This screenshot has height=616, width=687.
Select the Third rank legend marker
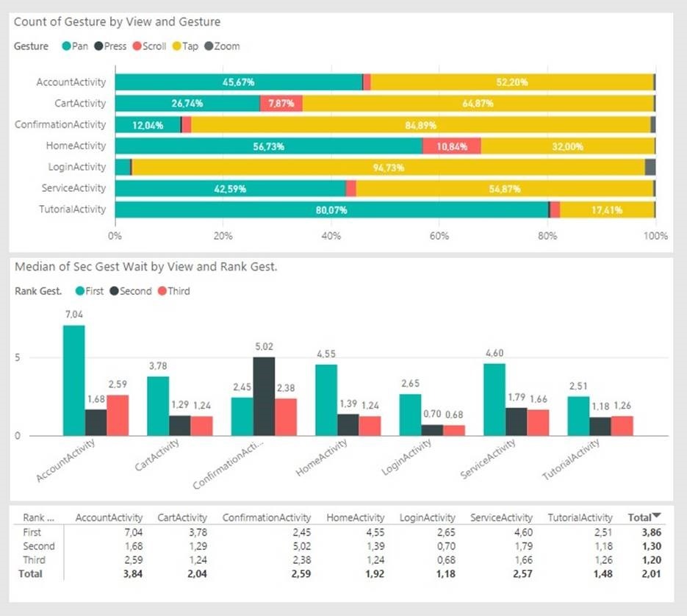tap(162, 291)
